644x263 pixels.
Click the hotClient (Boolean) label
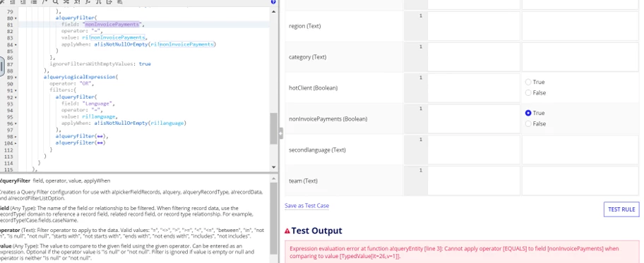(x=313, y=88)
